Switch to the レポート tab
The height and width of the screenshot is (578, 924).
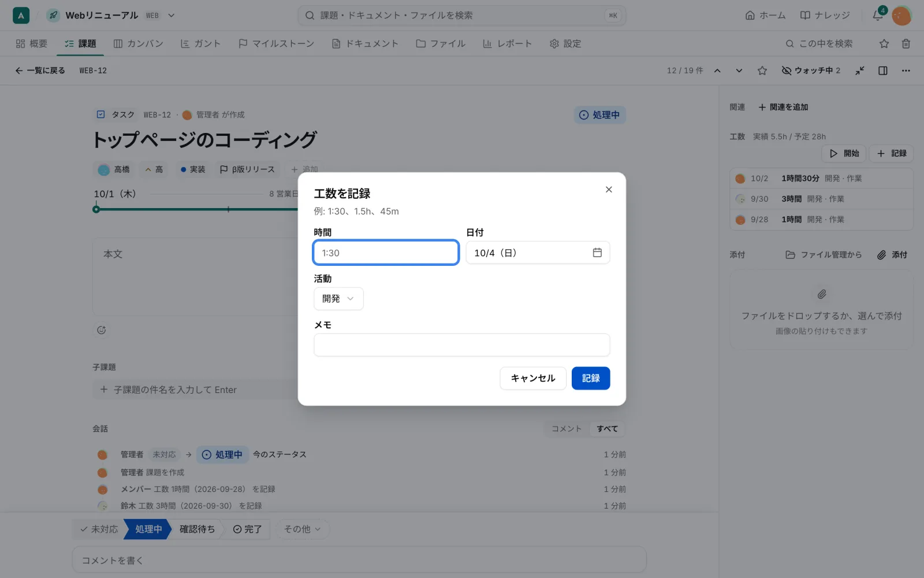pos(507,43)
